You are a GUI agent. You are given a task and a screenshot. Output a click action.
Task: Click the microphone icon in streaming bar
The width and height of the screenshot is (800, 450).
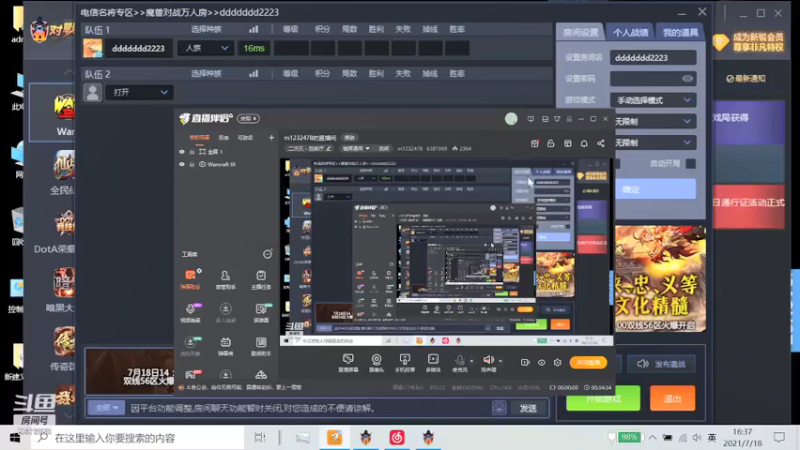click(x=460, y=362)
